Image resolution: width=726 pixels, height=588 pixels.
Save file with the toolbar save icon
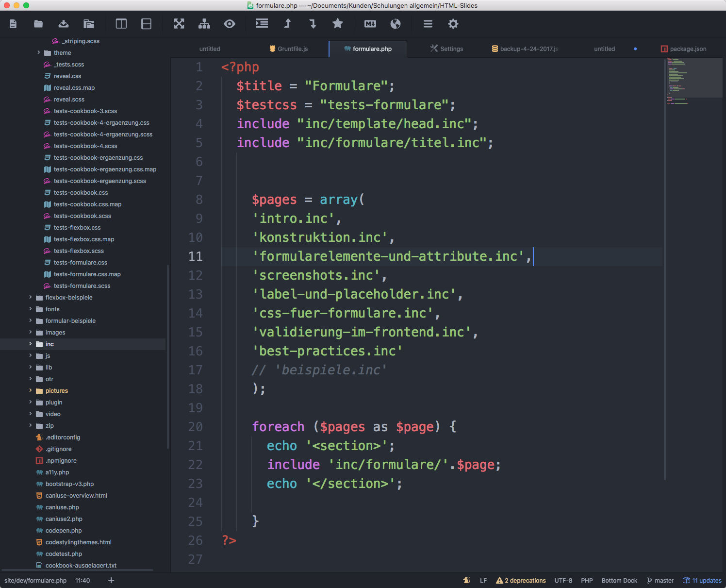64,24
